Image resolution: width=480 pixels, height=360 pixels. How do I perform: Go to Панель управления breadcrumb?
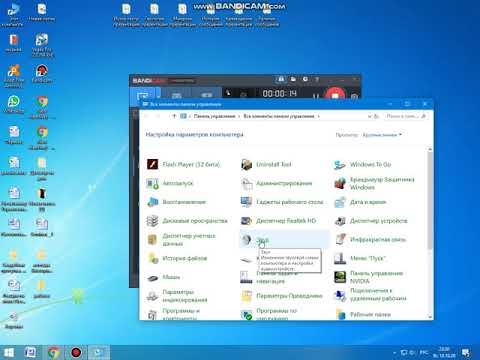(x=214, y=116)
